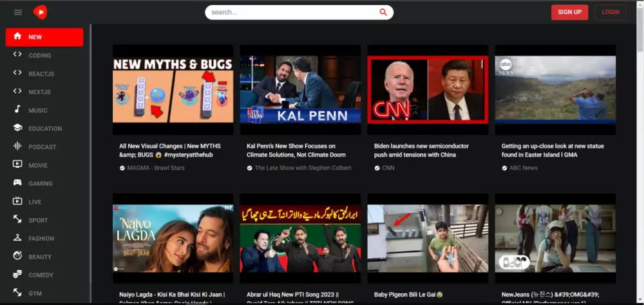
Task: Click the Comedy masks icon
Action: (x=17, y=274)
